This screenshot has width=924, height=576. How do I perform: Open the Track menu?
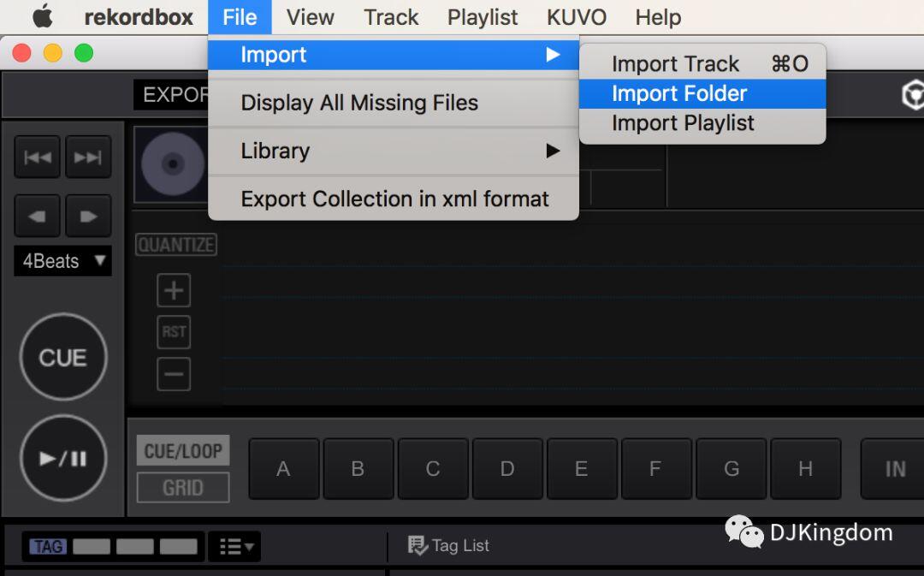[x=391, y=17]
